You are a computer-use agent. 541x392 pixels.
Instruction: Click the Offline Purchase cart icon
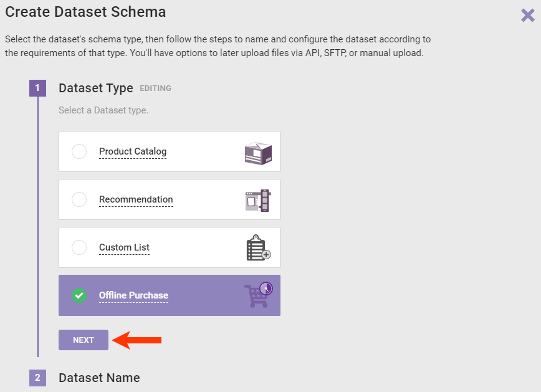click(x=258, y=295)
